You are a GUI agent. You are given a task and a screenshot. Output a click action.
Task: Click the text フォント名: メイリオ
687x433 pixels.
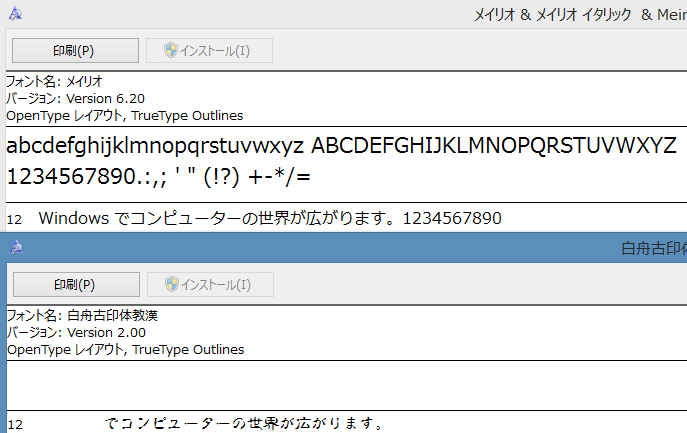(x=54, y=82)
